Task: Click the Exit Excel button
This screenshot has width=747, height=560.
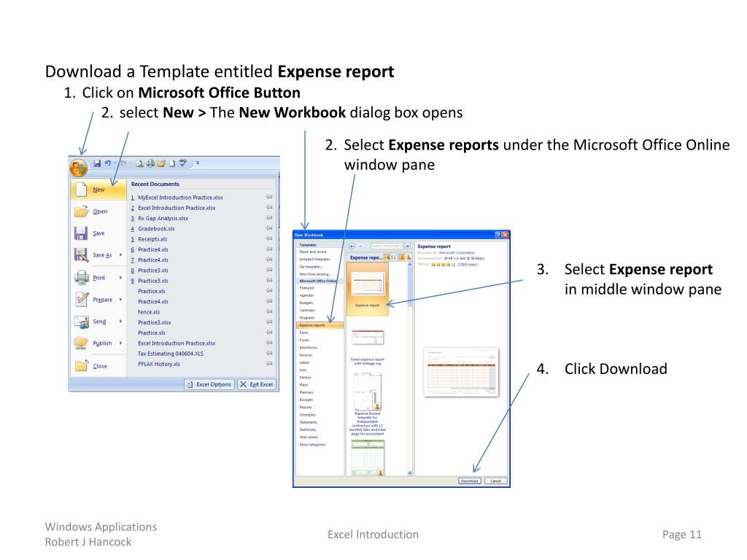Action: (256, 384)
